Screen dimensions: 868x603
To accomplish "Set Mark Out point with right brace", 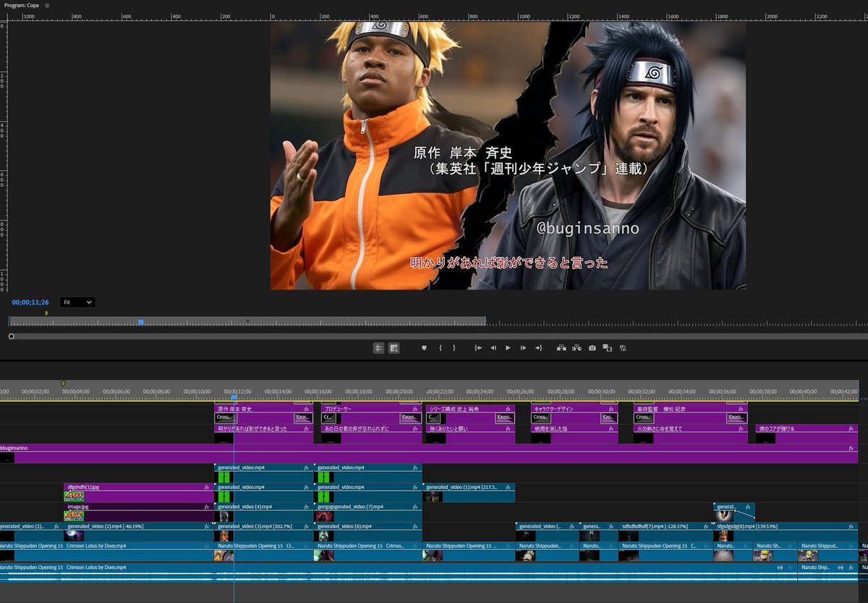I will [454, 348].
